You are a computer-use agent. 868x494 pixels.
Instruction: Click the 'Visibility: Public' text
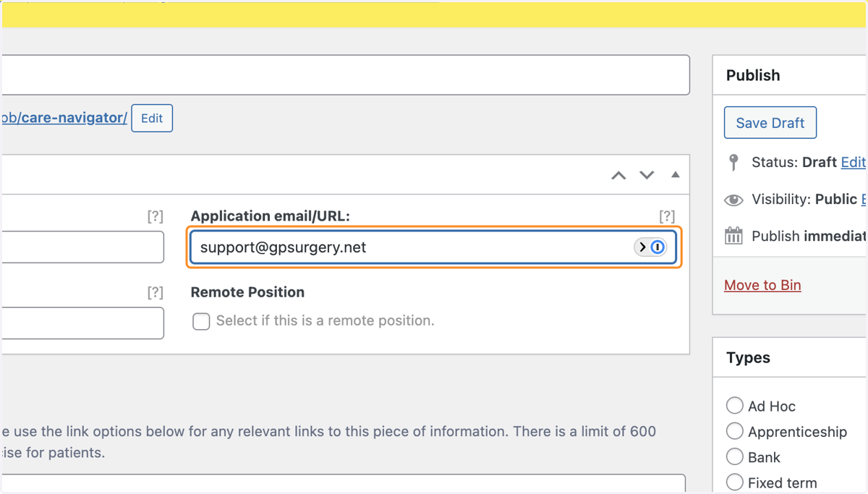point(804,200)
